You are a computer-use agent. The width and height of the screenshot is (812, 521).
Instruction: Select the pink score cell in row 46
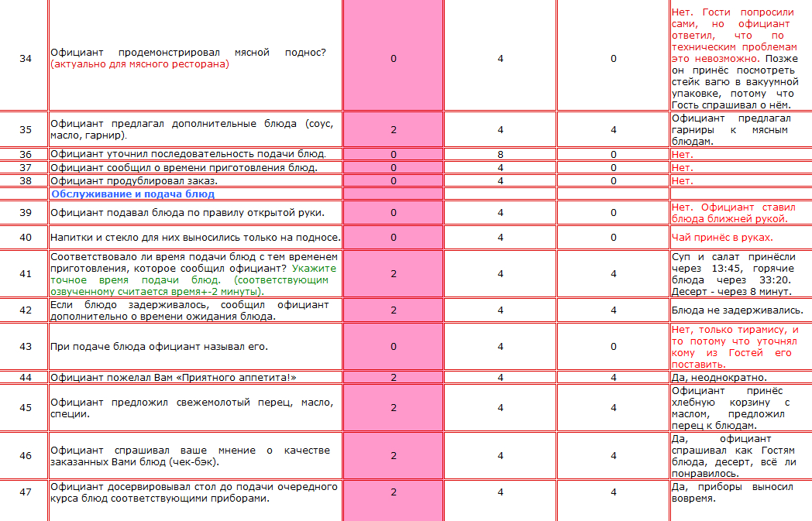(x=393, y=455)
